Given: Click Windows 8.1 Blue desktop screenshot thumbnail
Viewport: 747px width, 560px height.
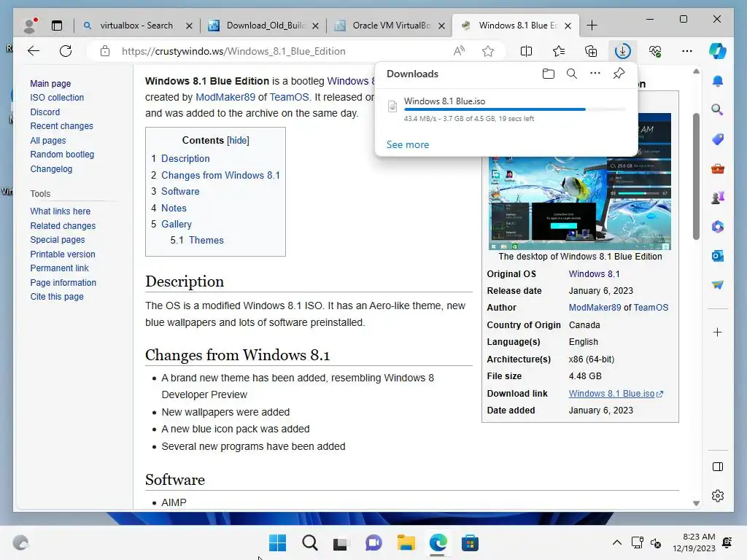Looking at the screenshot, I should tap(580, 203).
